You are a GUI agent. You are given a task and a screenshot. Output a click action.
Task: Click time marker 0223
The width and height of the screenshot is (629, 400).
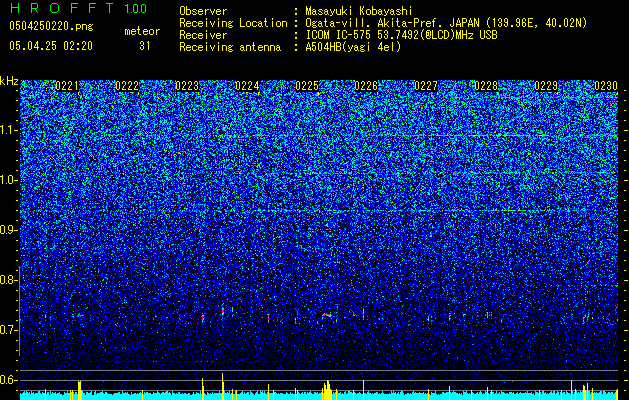187,86
